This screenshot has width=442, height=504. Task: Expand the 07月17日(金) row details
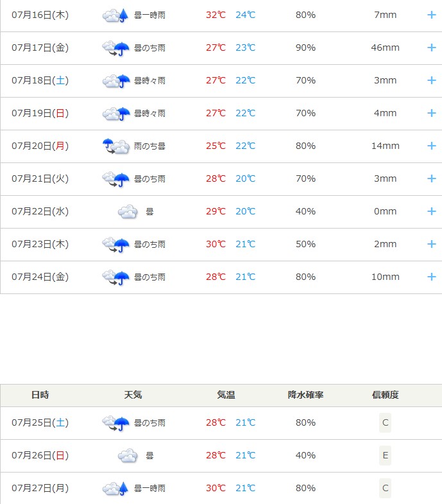tap(431, 48)
